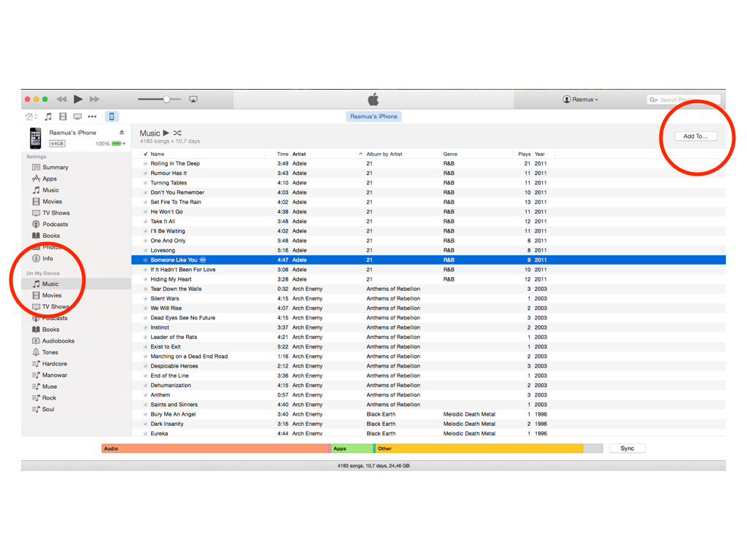Open the TV Shows screen icon
Image resolution: width=747 pixels, height=560 pixels.
(77, 117)
